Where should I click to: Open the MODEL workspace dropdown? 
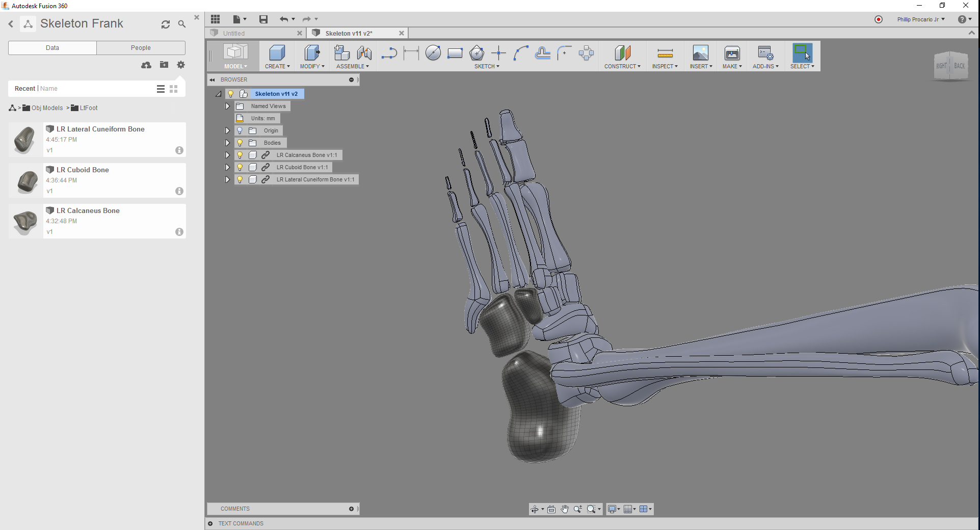coord(235,66)
